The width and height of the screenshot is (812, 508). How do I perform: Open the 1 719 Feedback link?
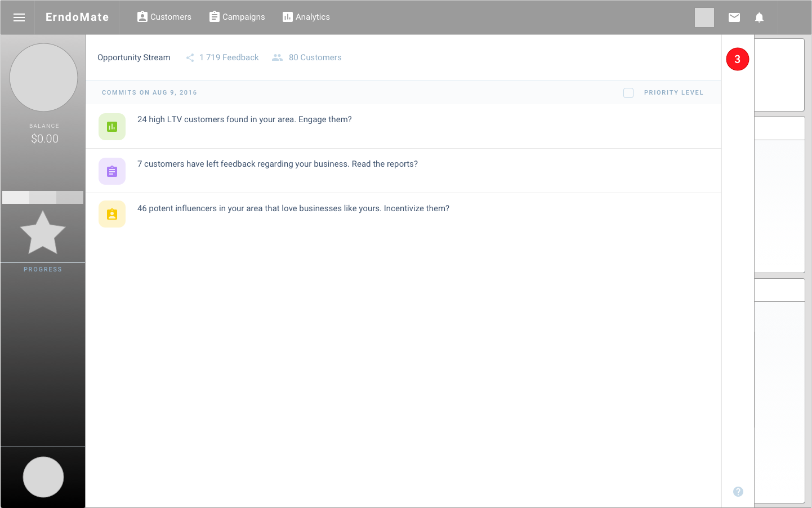[x=229, y=57]
